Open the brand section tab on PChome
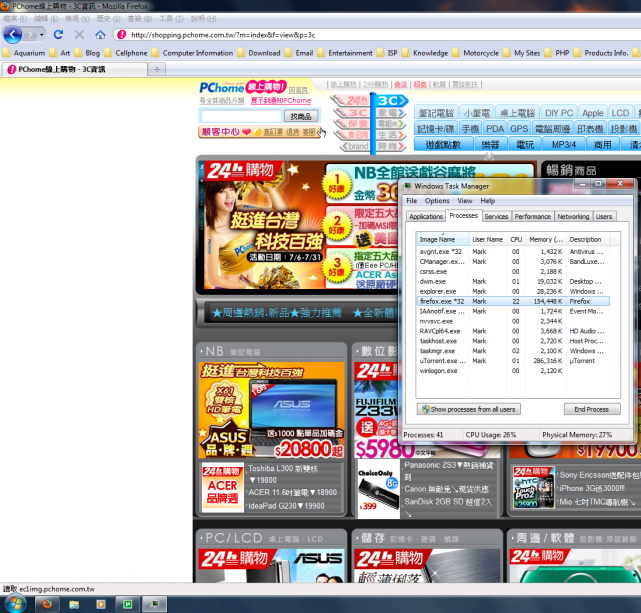The height and width of the screenshot is (613, 641). pyautogui.click(x=355, y=146)
